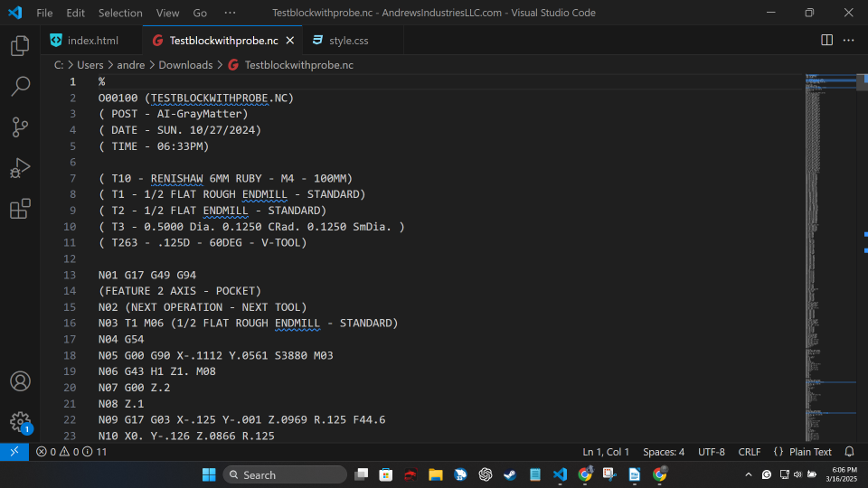Screen dimensions: 868x488
Task: Open the Run and Debug view
Action: point(20,168)
